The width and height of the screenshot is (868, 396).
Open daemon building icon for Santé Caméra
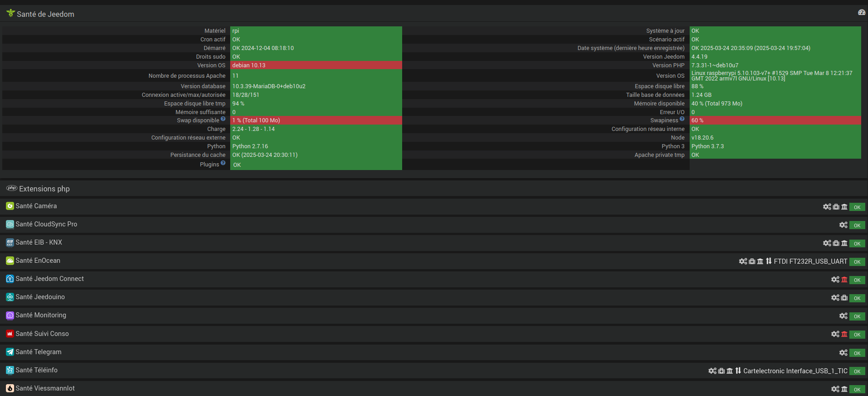pos(844,206)
